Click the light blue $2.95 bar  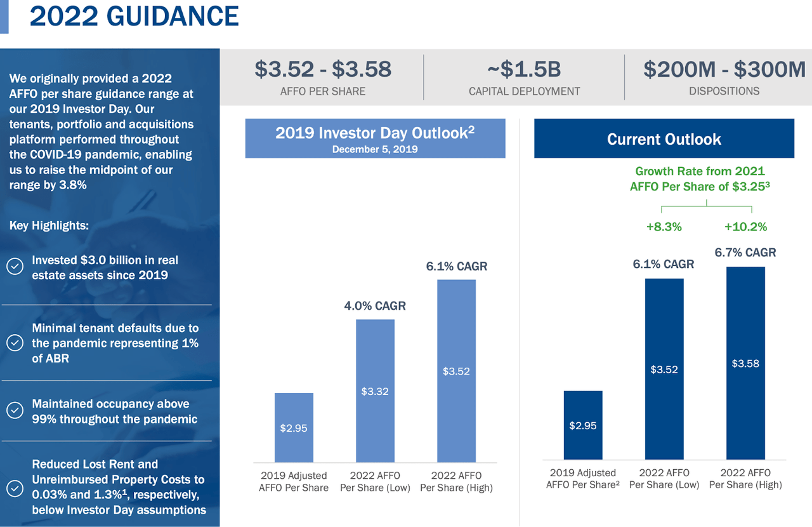(294, 427)
